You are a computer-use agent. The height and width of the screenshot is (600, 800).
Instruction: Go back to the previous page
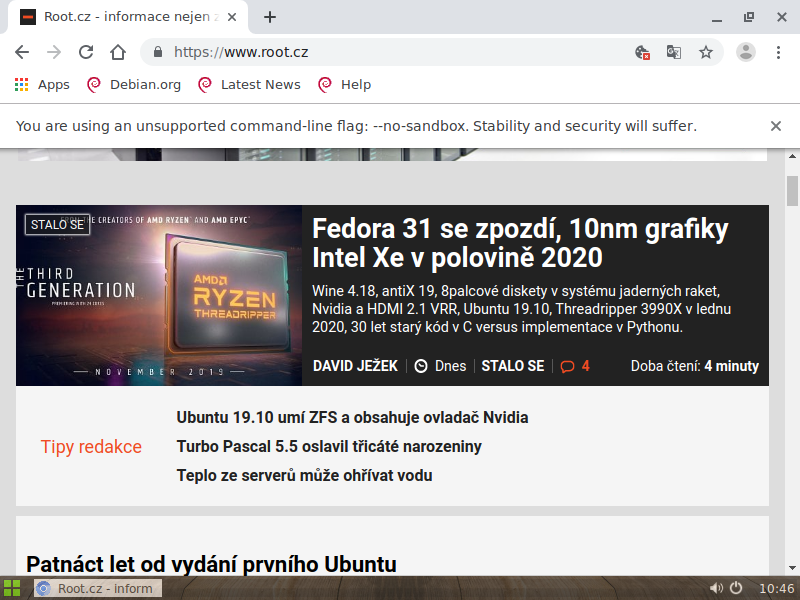[x=21, y=52]
